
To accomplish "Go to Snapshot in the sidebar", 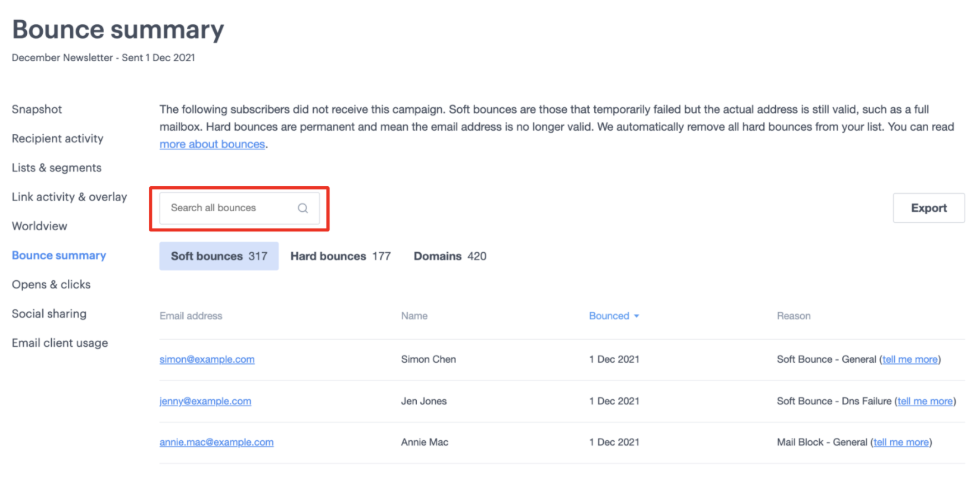I will click(37, 109).
